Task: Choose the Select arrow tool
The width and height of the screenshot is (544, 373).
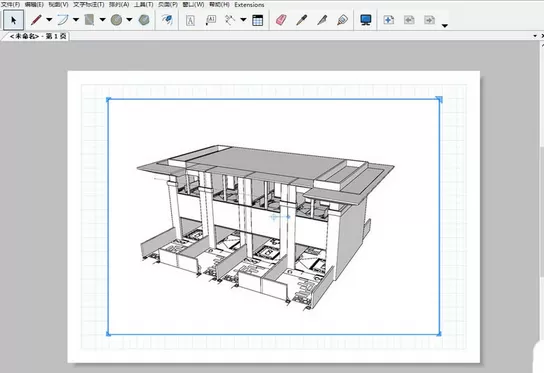Action: tap(14, 20)
